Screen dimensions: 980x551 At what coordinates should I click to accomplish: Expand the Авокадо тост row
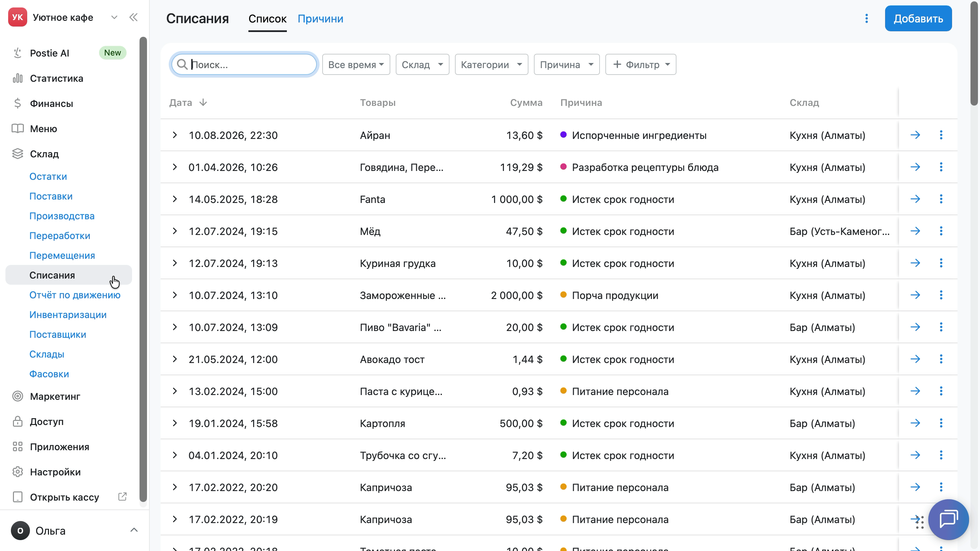click(x=175, y=359)
